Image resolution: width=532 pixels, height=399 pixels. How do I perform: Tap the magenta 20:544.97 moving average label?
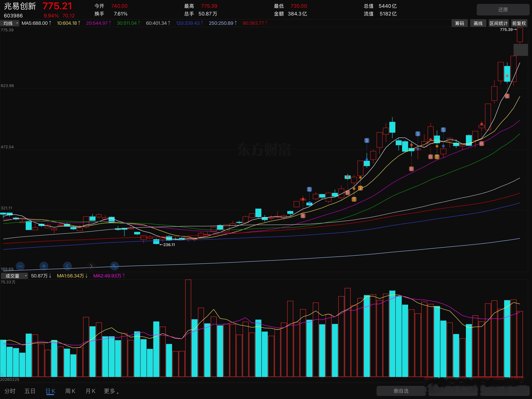[99, 23]
